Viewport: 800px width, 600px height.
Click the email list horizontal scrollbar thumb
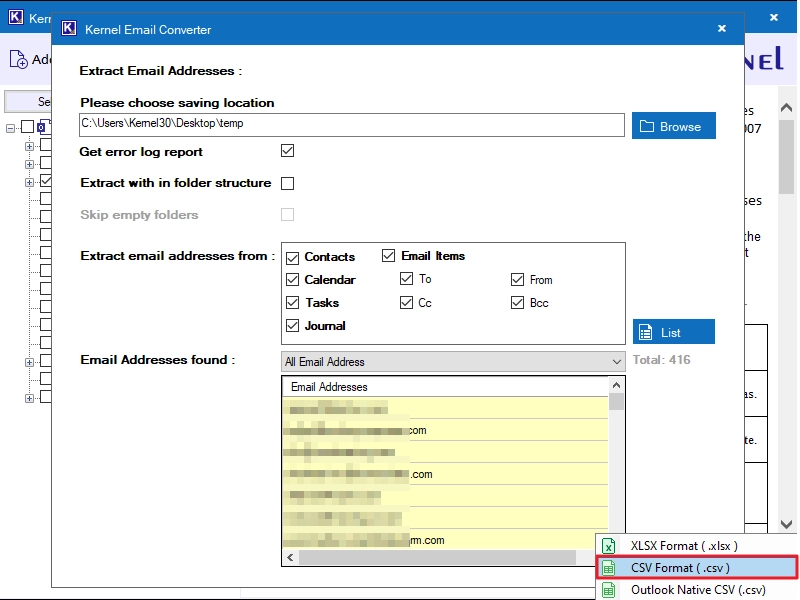click(437, 558)
